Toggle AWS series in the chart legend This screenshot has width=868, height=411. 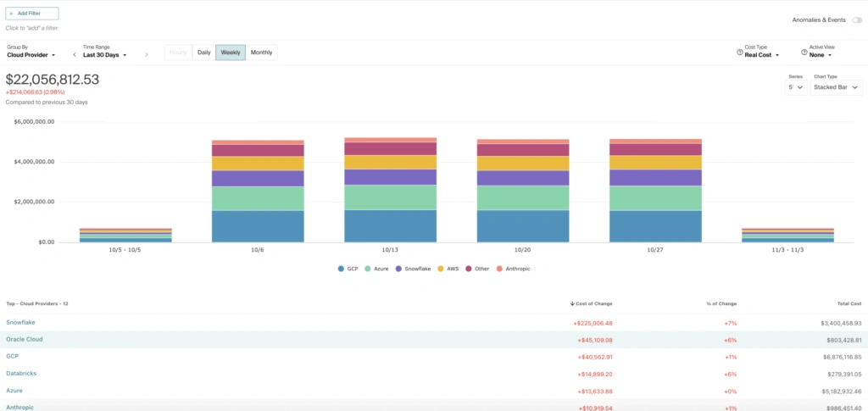(451, 269)
